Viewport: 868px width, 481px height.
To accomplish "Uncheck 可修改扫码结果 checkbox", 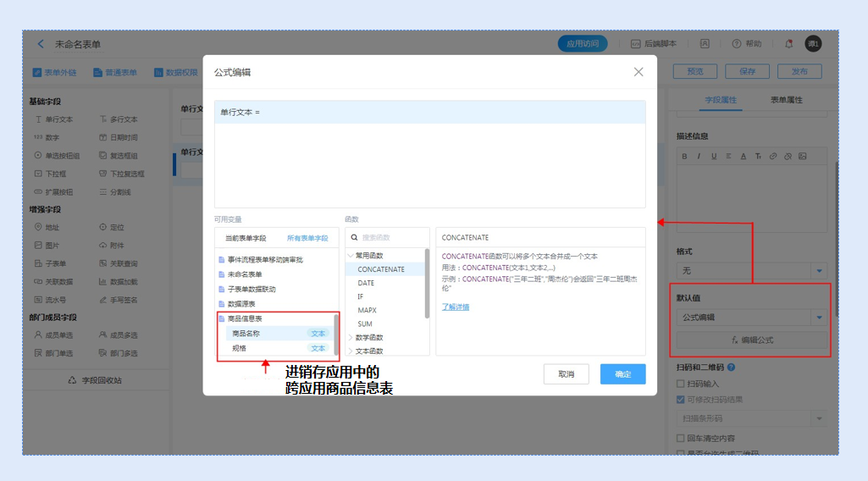I will [x=680, y=400].
